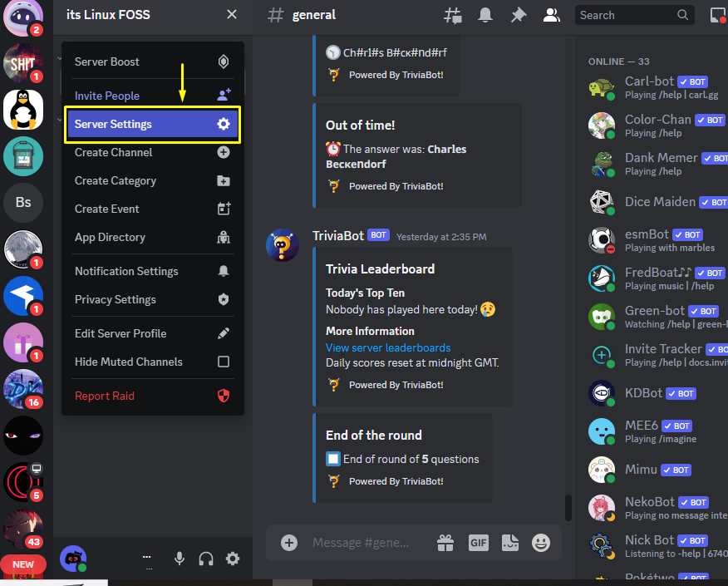Open the server with red crescent logo
This screenshot has height=586, width=728.
(x=23, y=482)
